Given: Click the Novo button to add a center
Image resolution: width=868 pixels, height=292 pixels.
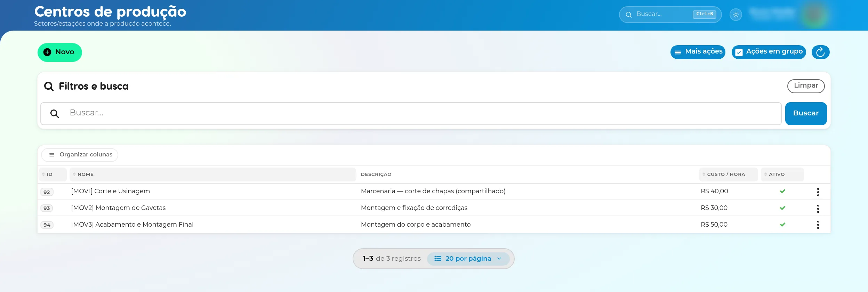Looking at the screenshot, I should [x=60, y=52].
